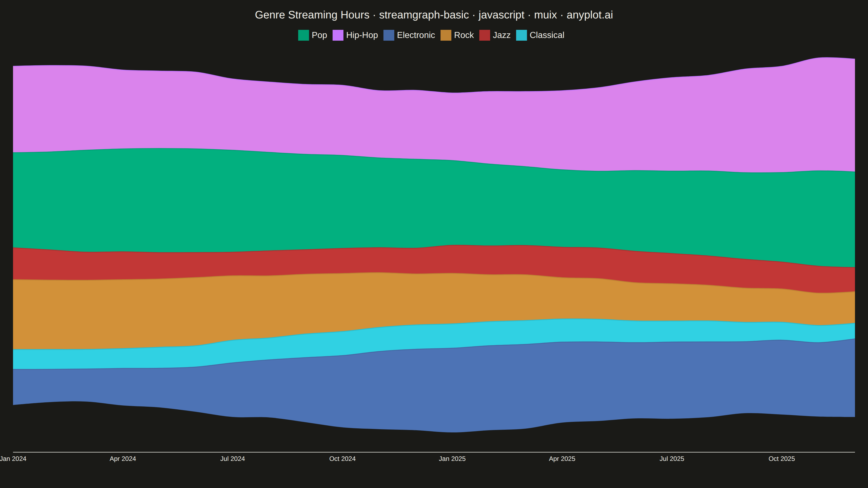The image size is (868, 488).
Task: Select the Jazz legend label
Action: [501, 35]
